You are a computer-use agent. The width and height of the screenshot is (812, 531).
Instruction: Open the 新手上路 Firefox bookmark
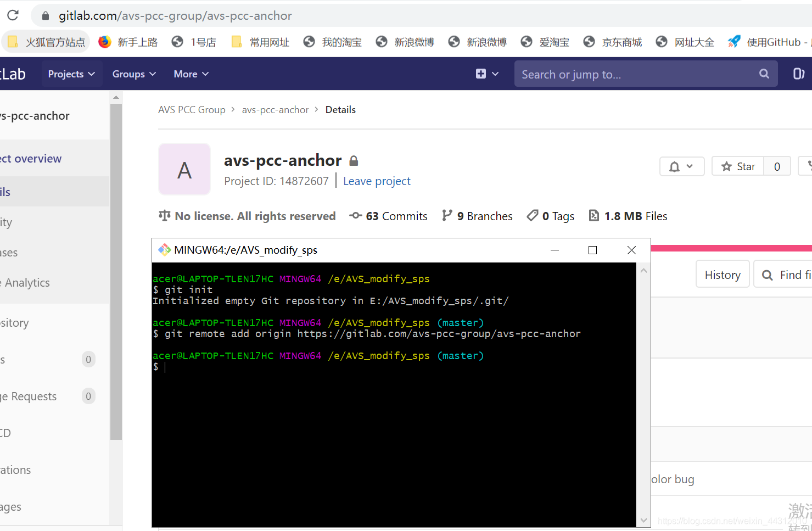coord(128,42)
